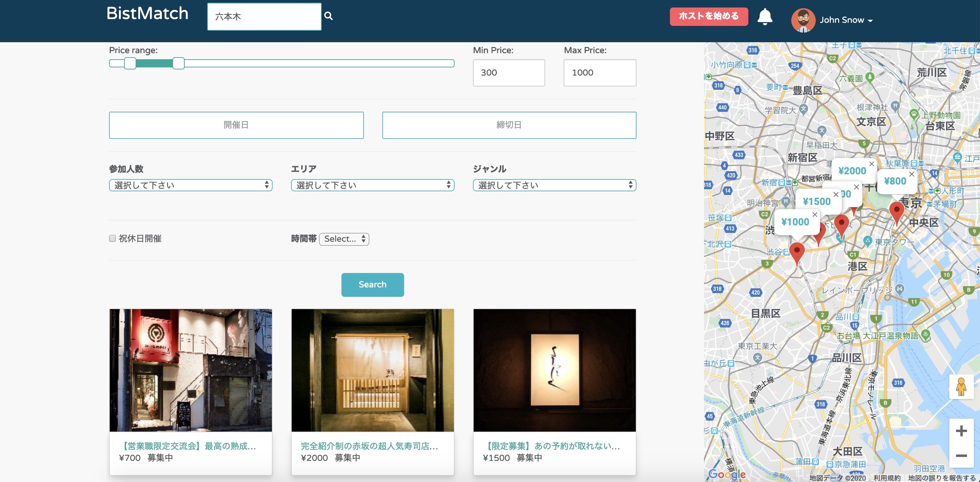This screenshot has width=980, height=482.
Task: Click the ホストを始める button
Action: tap(708, 16)
